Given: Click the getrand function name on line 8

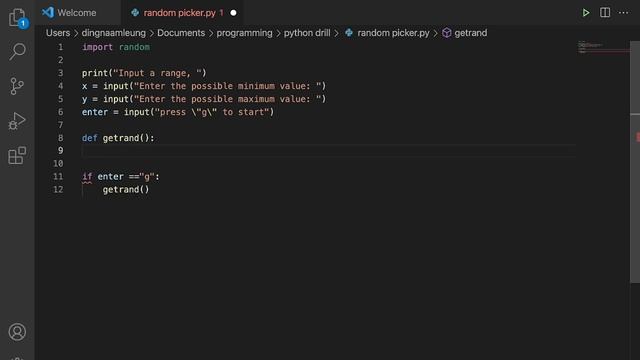Looking at the screenshot, I should click(121, 138).
